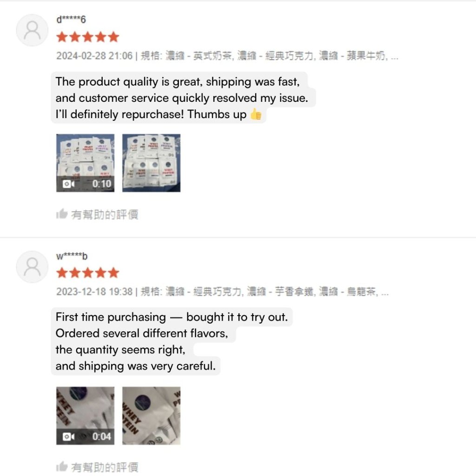Open username d*****6's profile link
The height and width of the screenshot is (476, 476).
click(x=71, y=20)
